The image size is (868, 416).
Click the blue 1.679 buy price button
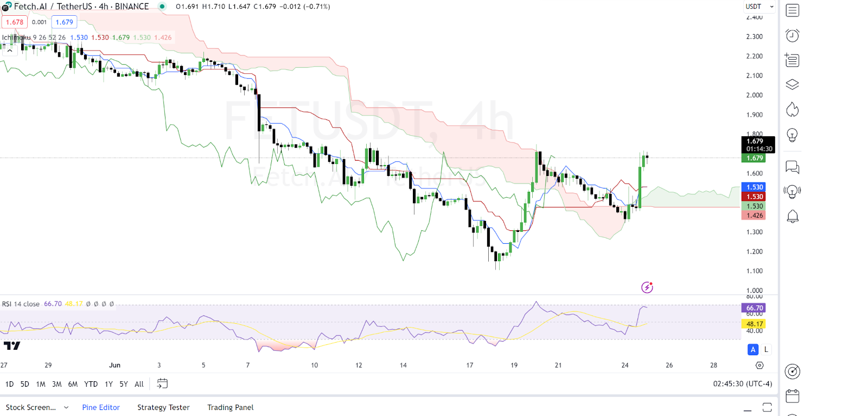64,22
